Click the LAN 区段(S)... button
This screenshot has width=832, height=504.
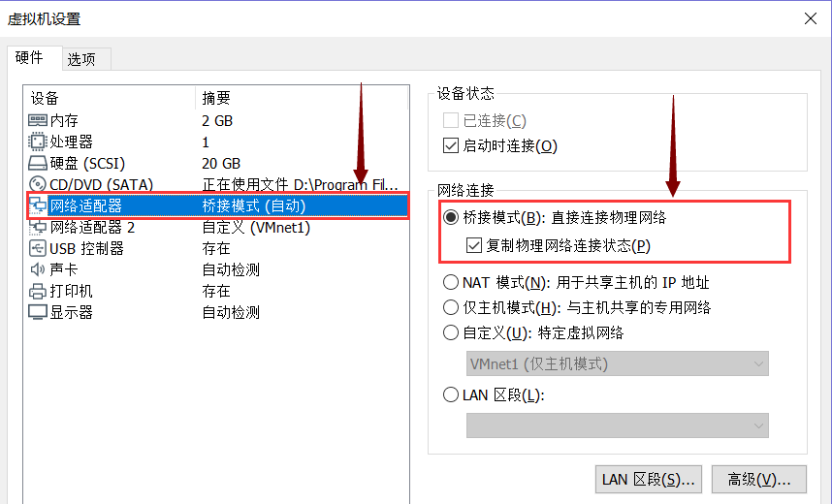[x=649, y=480]
